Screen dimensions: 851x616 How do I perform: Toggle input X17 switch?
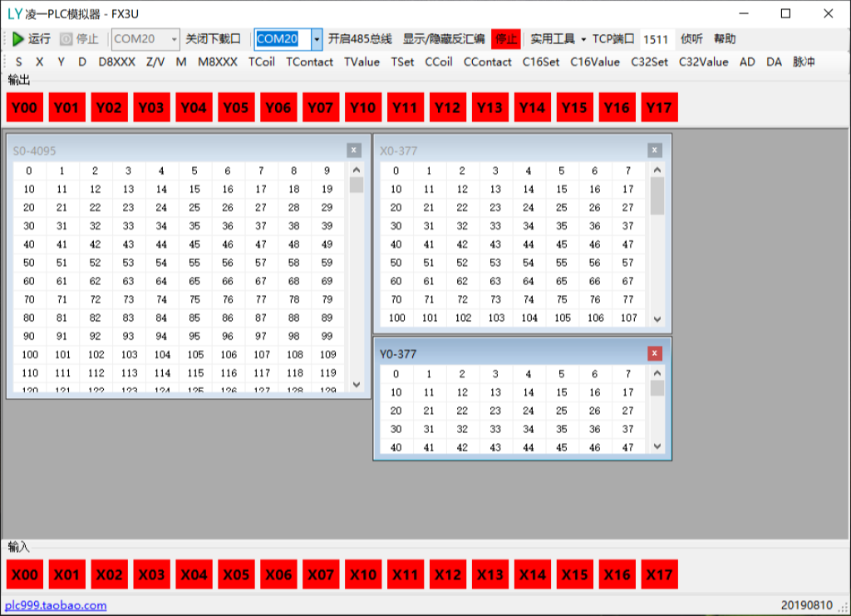coord(659,574)
